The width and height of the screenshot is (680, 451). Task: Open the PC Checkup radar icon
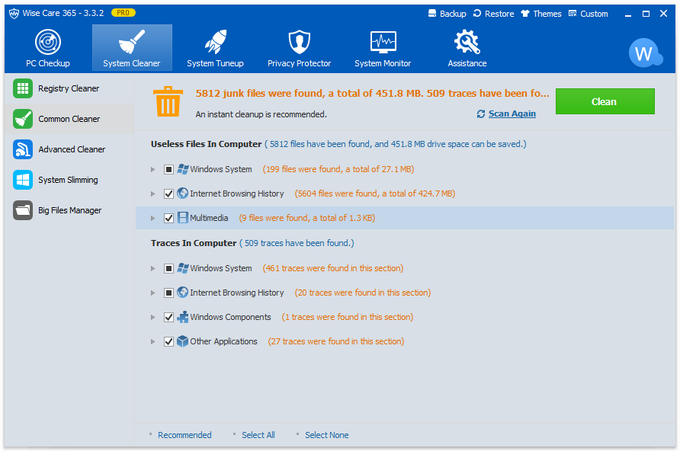(x=48, y=42)
